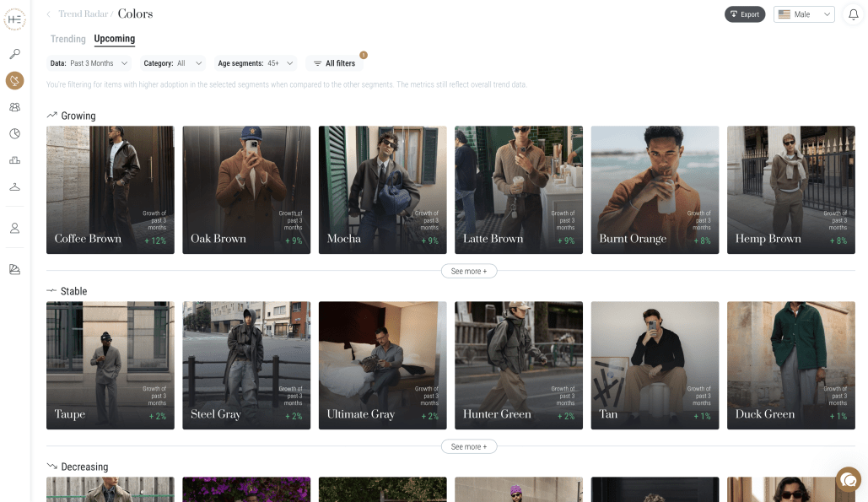This screenshot has height=502, width=868.
Task: Open the Mocha color card
Action: [382, 190]
